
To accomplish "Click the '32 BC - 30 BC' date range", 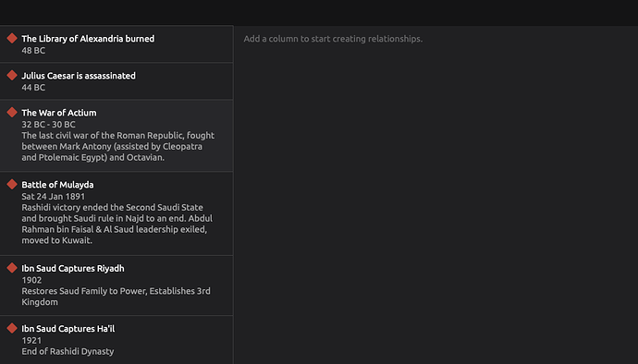I will (x=48, y=125).
